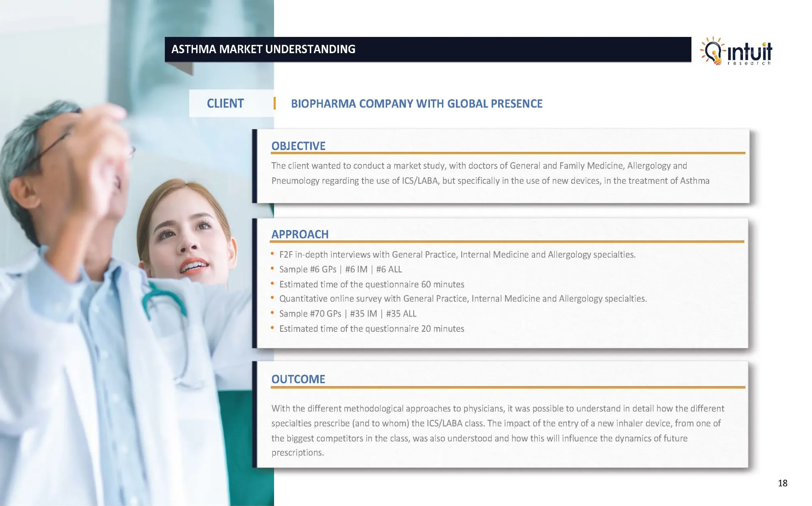Click the Sample #70 GPs bullet line
This screenshot has height=506, width=812.
point(348,314)
